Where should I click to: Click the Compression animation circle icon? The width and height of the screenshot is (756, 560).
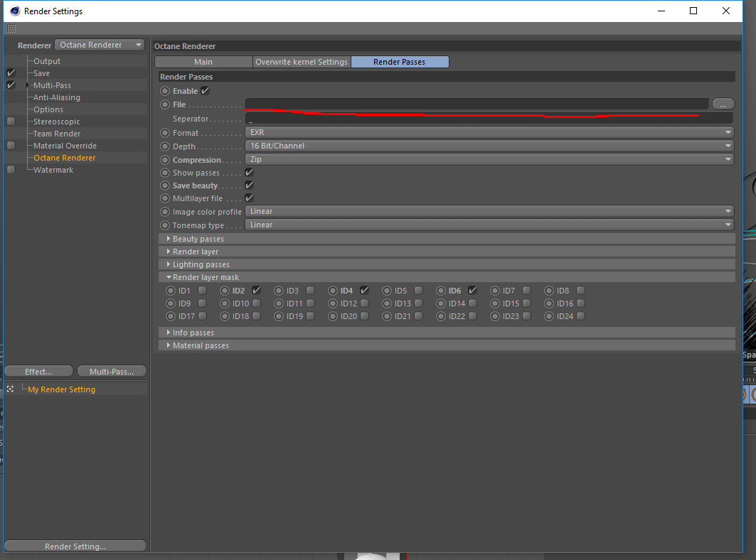tap(166, 159)
